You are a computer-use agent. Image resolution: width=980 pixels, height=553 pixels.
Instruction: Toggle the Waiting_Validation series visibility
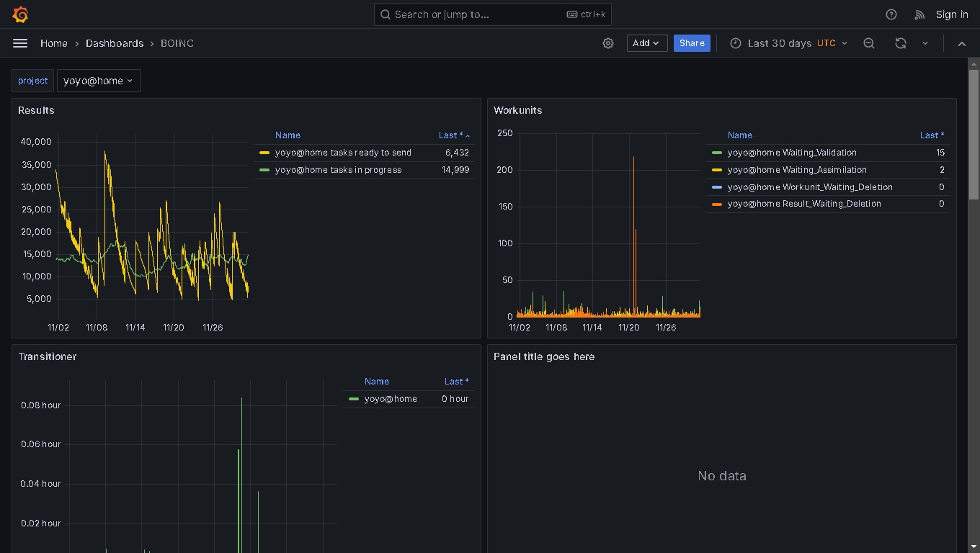click(x=792, y=153)
